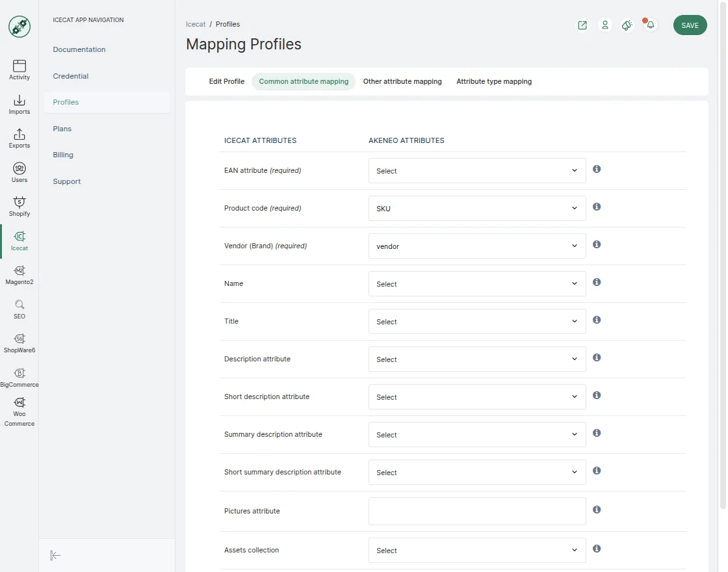The width and height of the screenshot is (728, 572).
Task: Follow the Icecat breadcrumb link
Action: 195,24
